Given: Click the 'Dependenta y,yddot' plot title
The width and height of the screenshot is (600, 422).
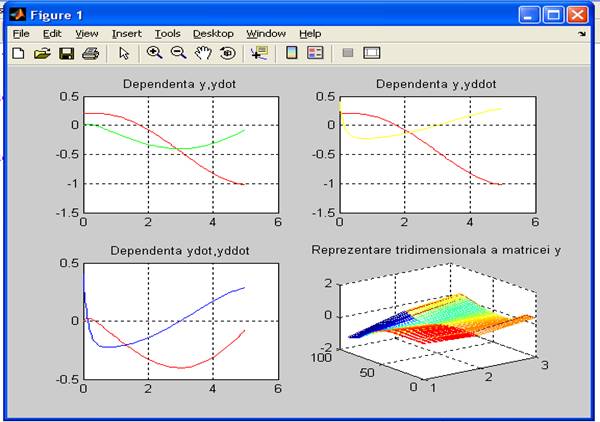Looking at the screenshot, I should tap(436, 84).
